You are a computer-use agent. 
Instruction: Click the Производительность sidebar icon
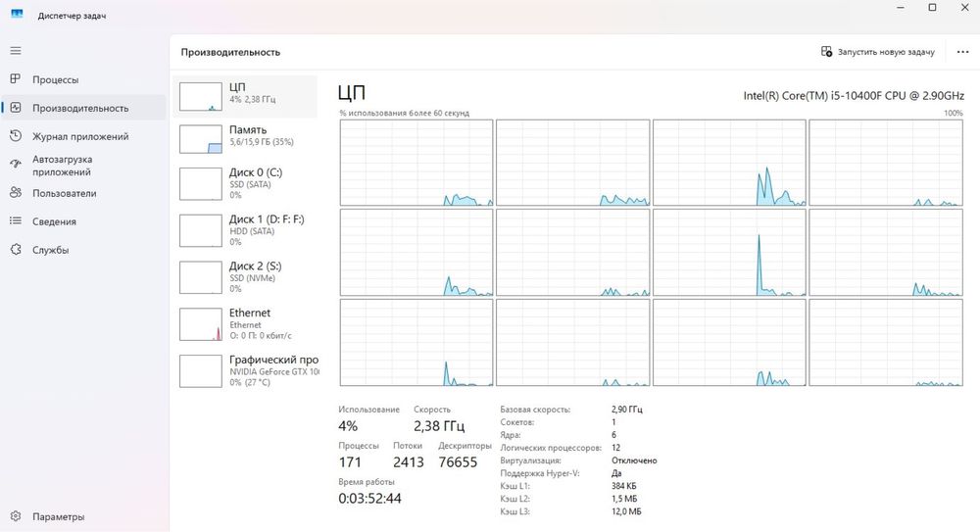click(16, 108)
